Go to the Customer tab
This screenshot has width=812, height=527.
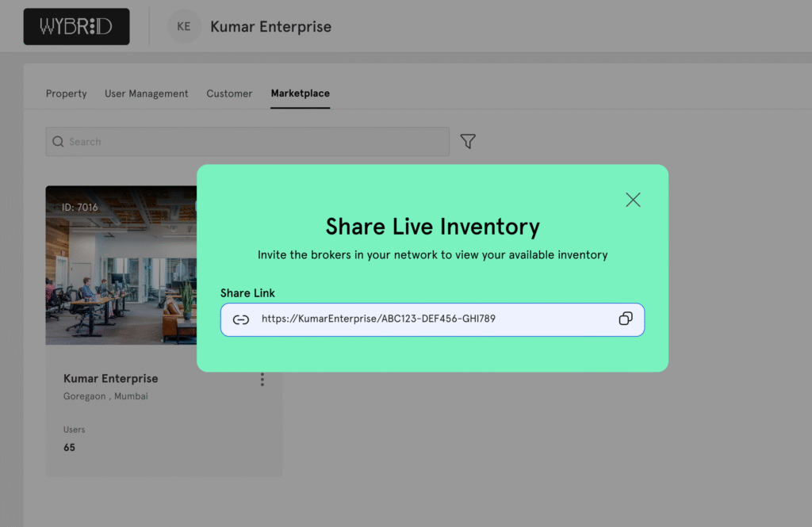pos(229,94)
